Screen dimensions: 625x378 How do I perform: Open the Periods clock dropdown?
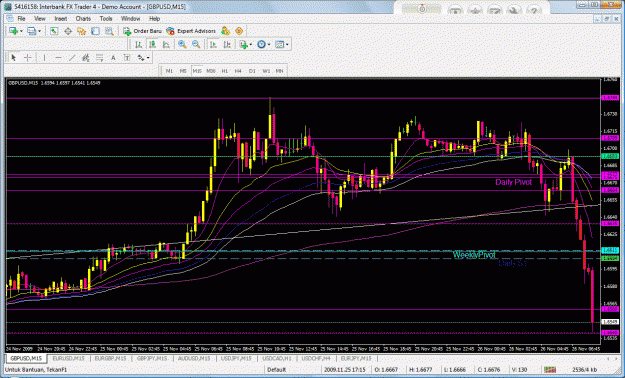263,45
